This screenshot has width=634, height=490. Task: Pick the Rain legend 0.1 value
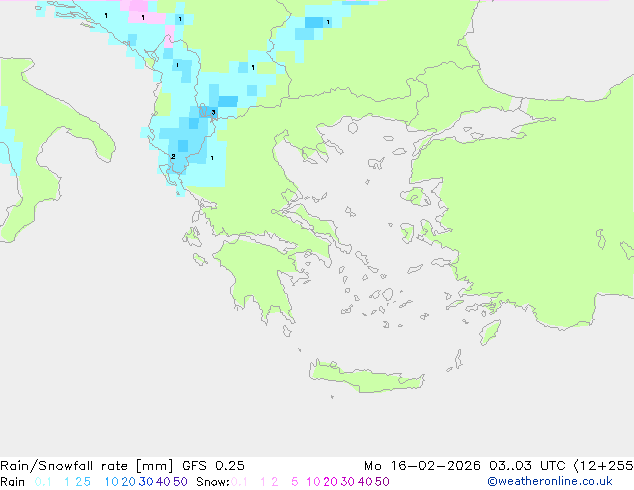(43, 482)
